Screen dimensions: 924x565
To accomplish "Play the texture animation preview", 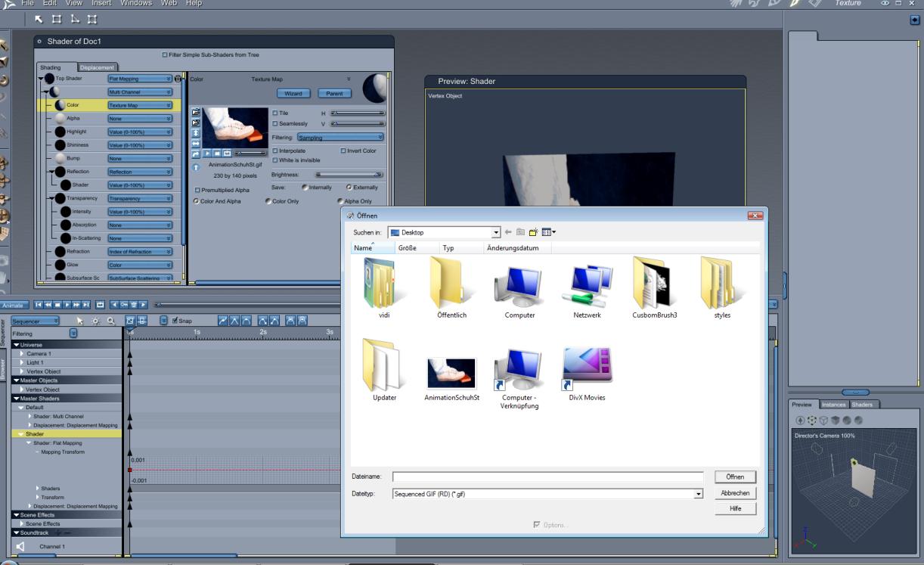I will [x=209, y=154].
